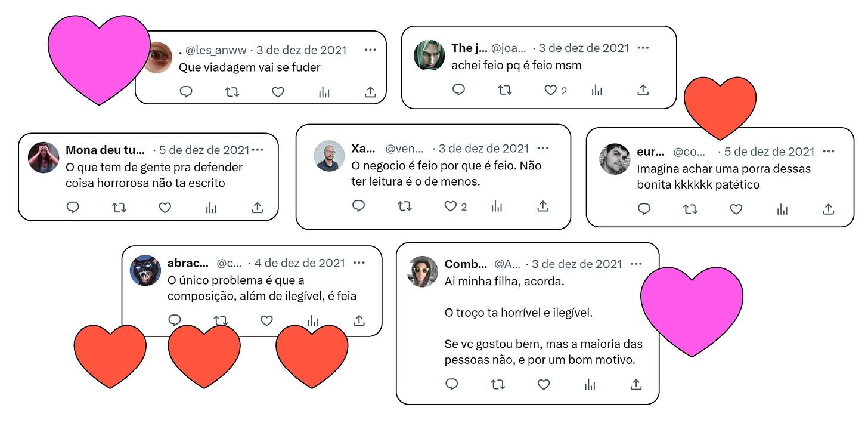
Task: Click the eye avatar of @les_anww
Action: tap(159, 58)
